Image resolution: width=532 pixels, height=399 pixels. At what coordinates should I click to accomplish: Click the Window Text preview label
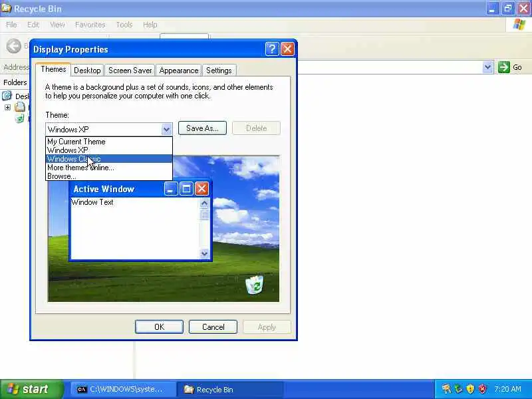click(x=92, y=202)
